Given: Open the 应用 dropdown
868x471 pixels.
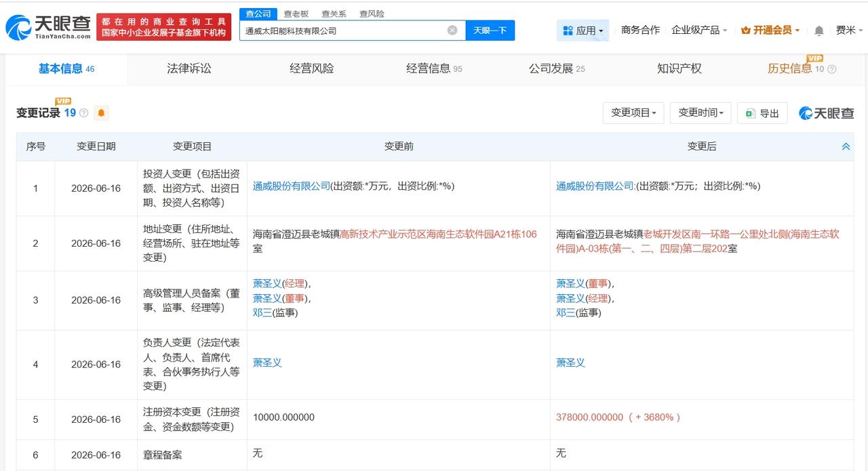Looking at the screenshot, I should pos(583,30).
